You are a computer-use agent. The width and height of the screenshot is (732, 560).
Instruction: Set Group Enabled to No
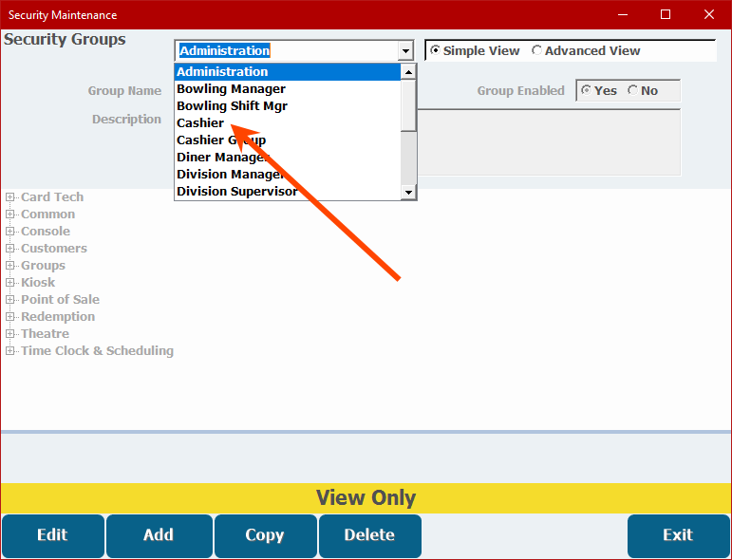point(633,91)
